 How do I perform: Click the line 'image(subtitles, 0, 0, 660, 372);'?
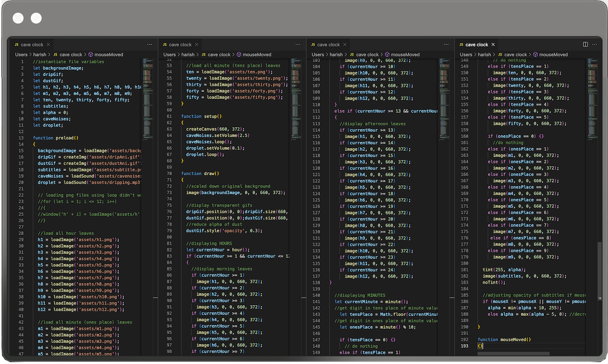pos(524,276)
